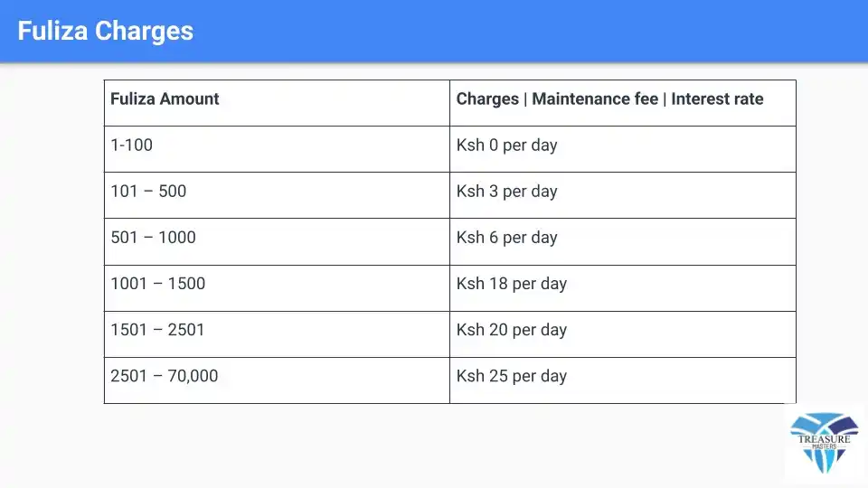Select the Ksh 0 per day cell
This screenshot has height=488, width=868.
coord(623,149)
